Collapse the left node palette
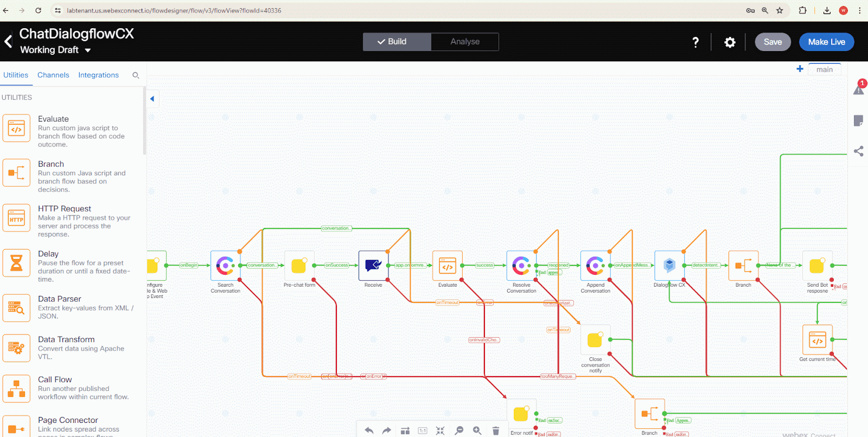This screenshot has width=868, height=437. click(x=152, y=99)
